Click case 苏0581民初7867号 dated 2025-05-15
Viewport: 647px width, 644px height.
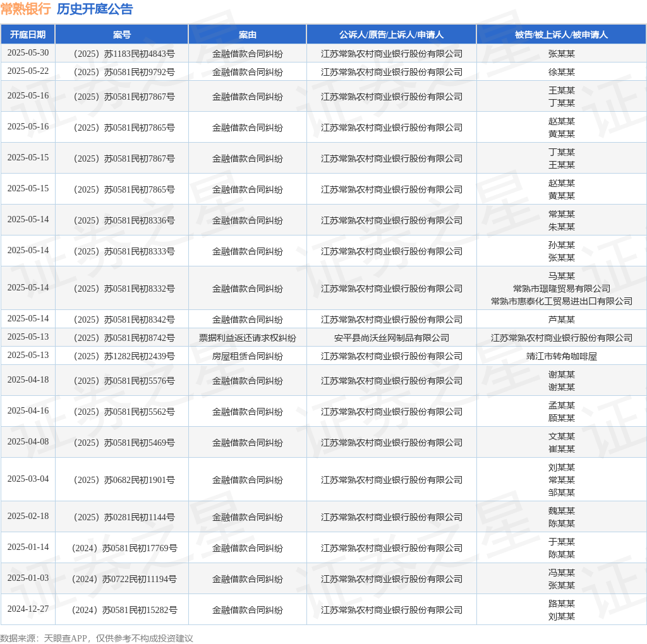click(x=123, y=158)
